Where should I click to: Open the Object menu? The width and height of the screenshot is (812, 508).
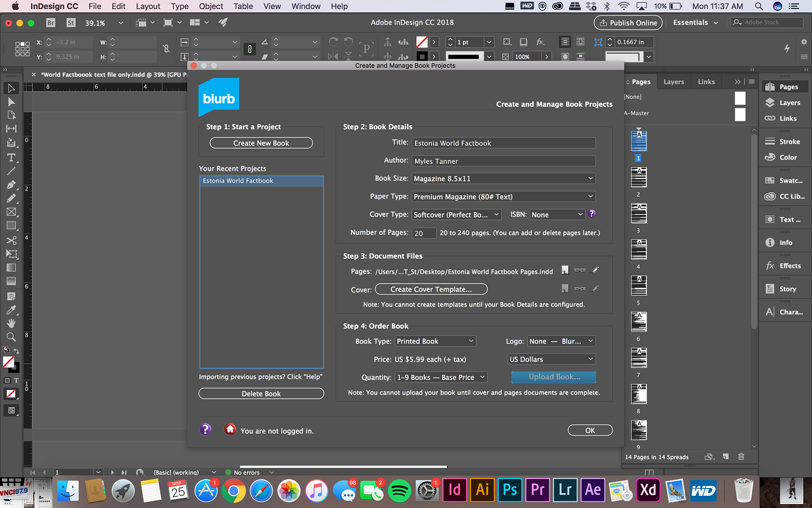pos(211,6)
